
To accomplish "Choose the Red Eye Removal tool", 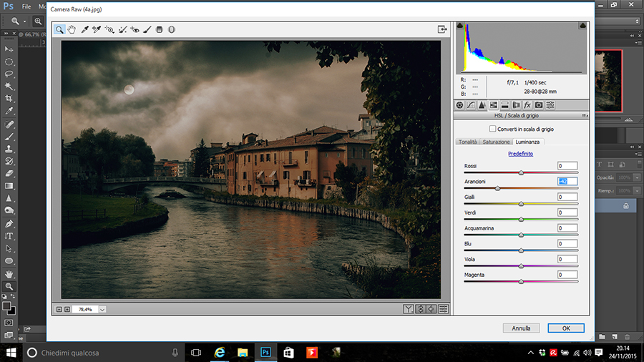I will [x=135, y=29].
